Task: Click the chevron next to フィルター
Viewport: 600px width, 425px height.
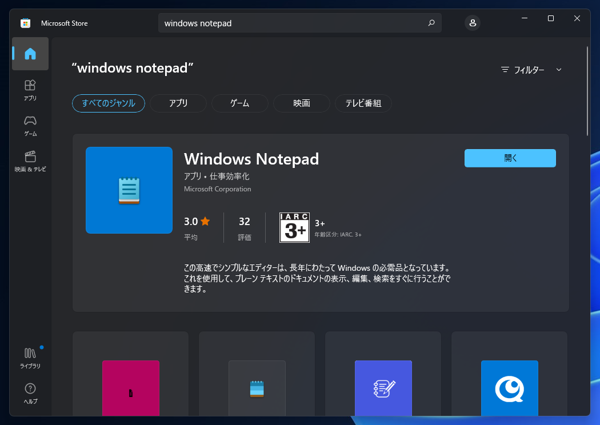Action: pyautogui.click(x=559, y=70)
